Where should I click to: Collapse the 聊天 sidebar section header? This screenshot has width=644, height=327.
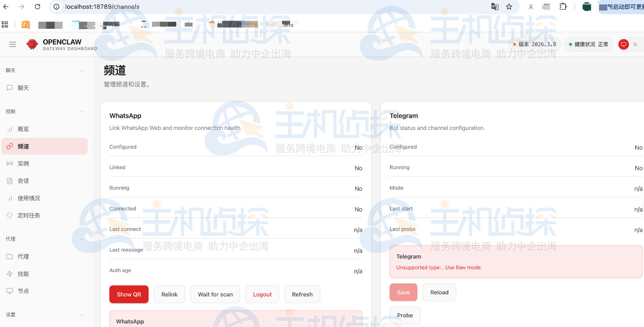pyautogui.click(x=44, y=70)
